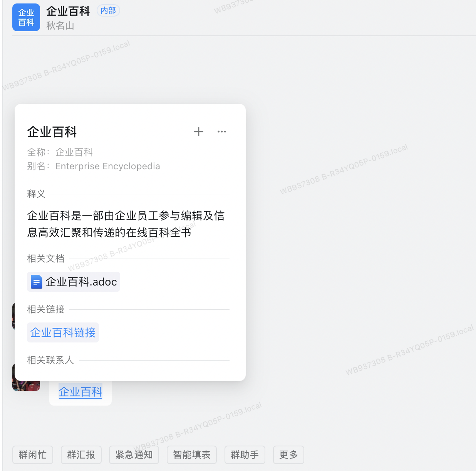Image resolution: width=476 pixels, height=471 pixels.
Task: Toggle the 群闲忙 group busy status
Action: 32,454
